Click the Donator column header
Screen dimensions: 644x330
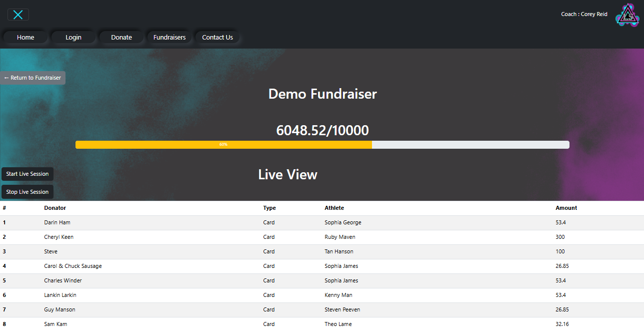[55, 208]
